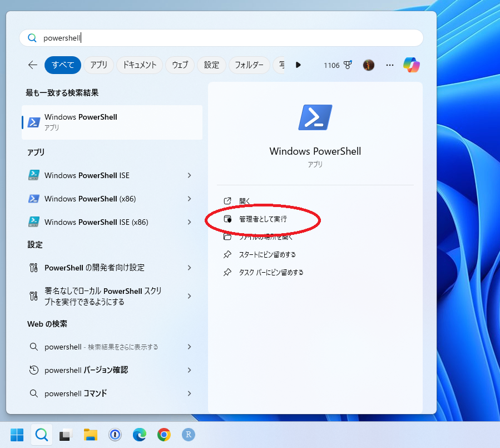Click the Windows PowerShell ISE (x86) icon
The height and width of the screenshot is (448, 500).
(34, 221)
